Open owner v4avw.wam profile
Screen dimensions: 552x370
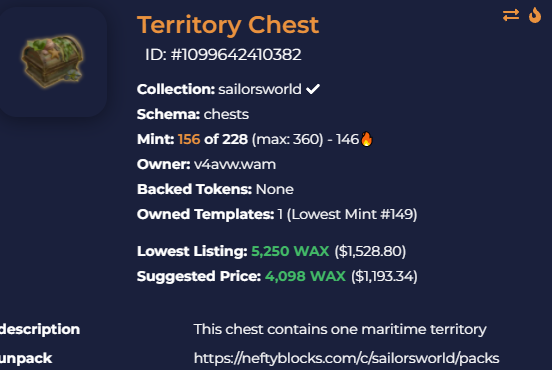click(x=235, y=164)
